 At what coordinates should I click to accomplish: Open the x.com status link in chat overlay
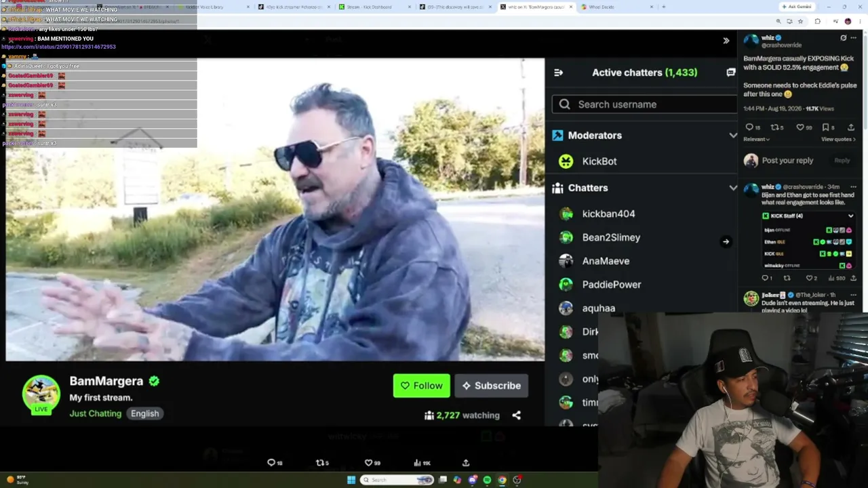[58, 47]
